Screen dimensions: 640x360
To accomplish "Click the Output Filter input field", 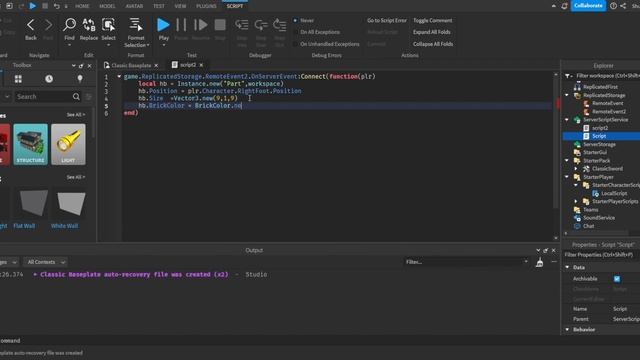I will [466, 262].
